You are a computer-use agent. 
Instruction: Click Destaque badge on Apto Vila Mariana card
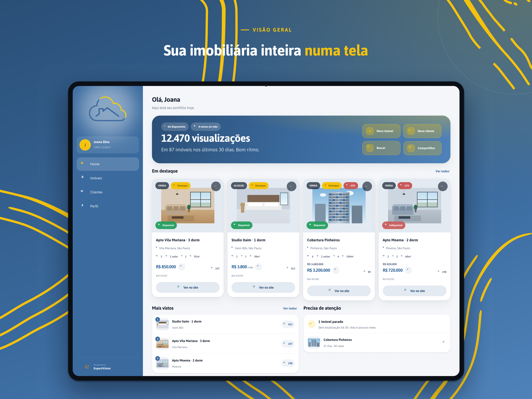click(181, 185)
